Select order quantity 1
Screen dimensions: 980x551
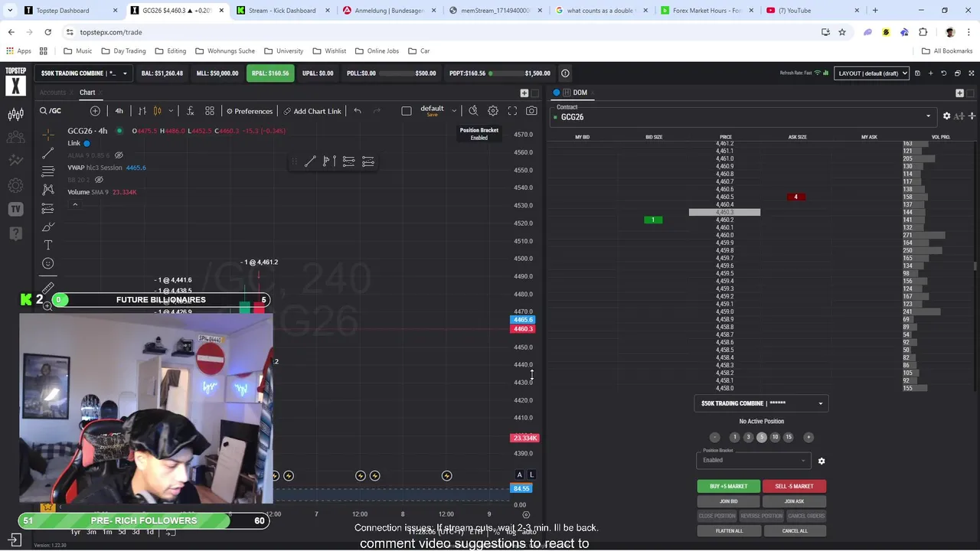[734, 437]
